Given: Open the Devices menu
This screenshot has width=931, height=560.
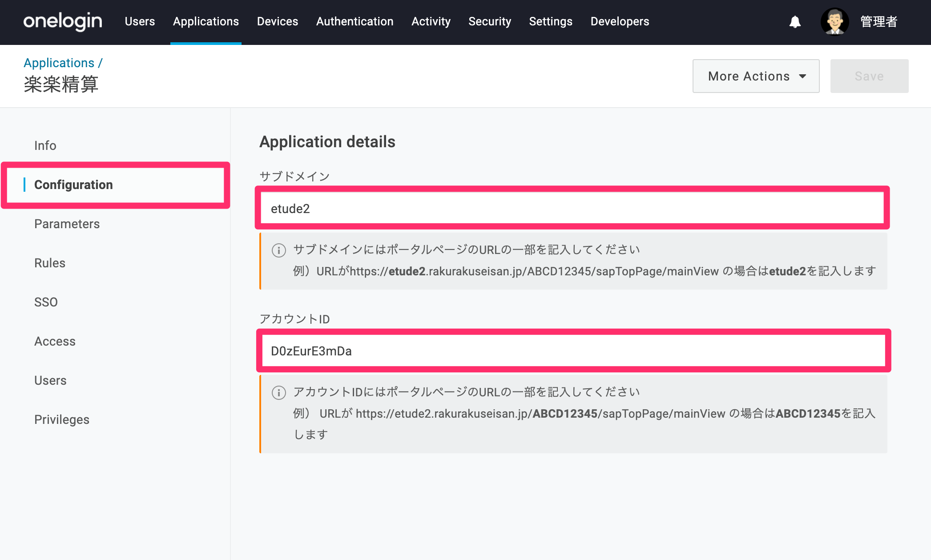Looking at the screenshot, I should tap(278, 21).
